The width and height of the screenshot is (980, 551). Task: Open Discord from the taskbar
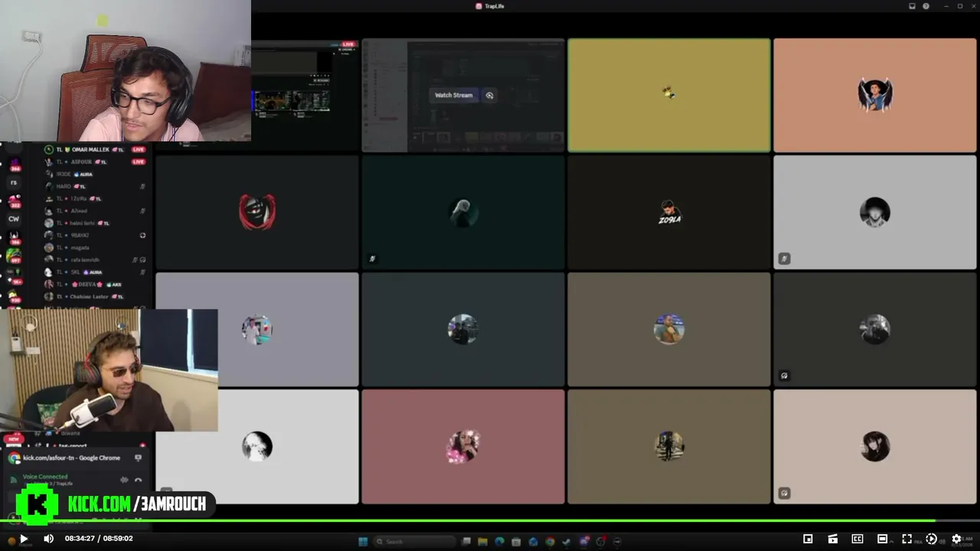(x=584, y=542)
